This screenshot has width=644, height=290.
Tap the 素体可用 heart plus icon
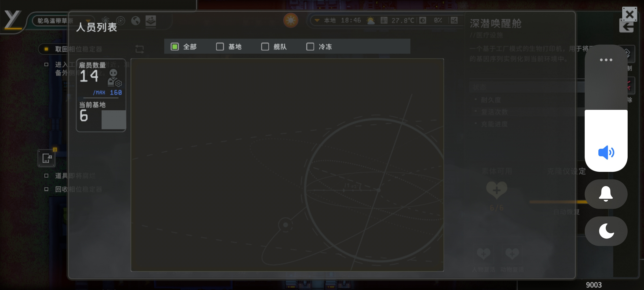(497, 190)
